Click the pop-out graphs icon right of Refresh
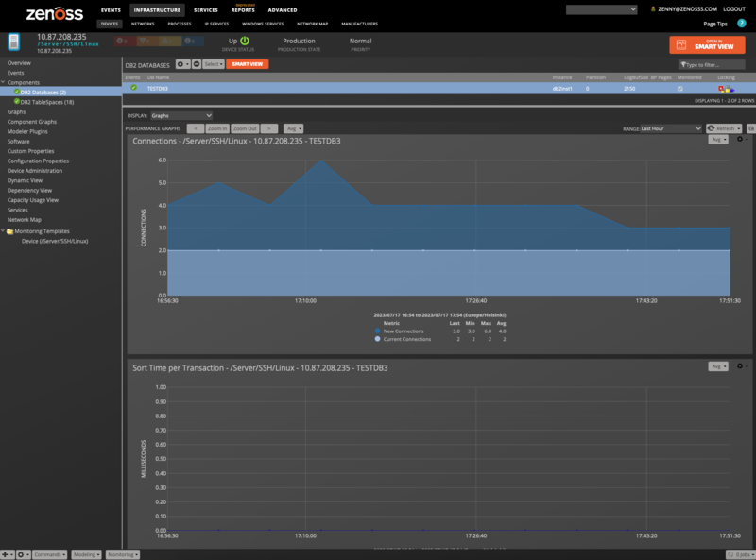Viewport: 756px width, 560px height. click(x=750, y=128)
